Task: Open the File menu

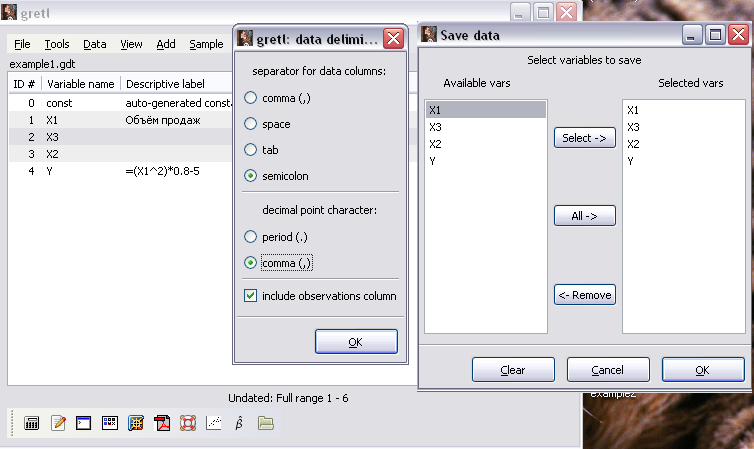Action: (22, 44)
